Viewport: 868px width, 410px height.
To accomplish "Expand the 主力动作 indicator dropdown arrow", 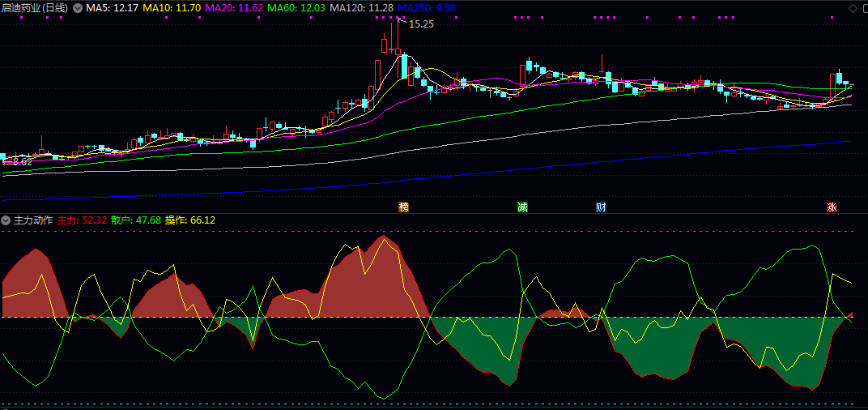I will [x=6, y=220].
